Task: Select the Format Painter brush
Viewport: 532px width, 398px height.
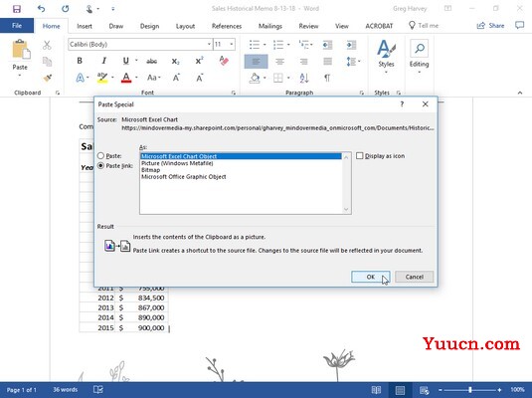Action: pyautogui.click(x=48, y=78)
